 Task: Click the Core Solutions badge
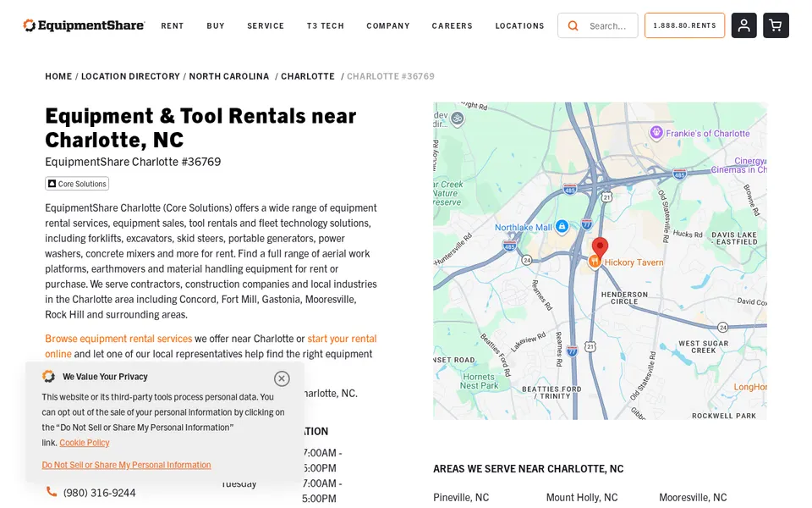77,184
